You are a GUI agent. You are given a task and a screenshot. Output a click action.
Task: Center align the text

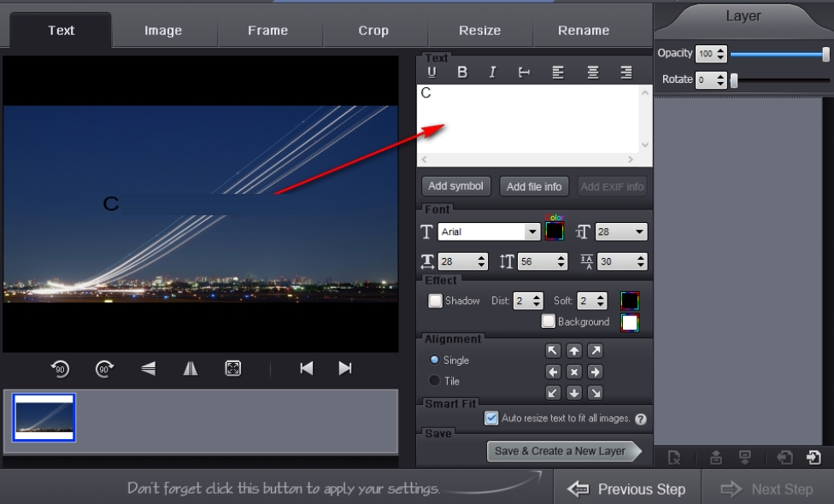click(x=592, y=73)
